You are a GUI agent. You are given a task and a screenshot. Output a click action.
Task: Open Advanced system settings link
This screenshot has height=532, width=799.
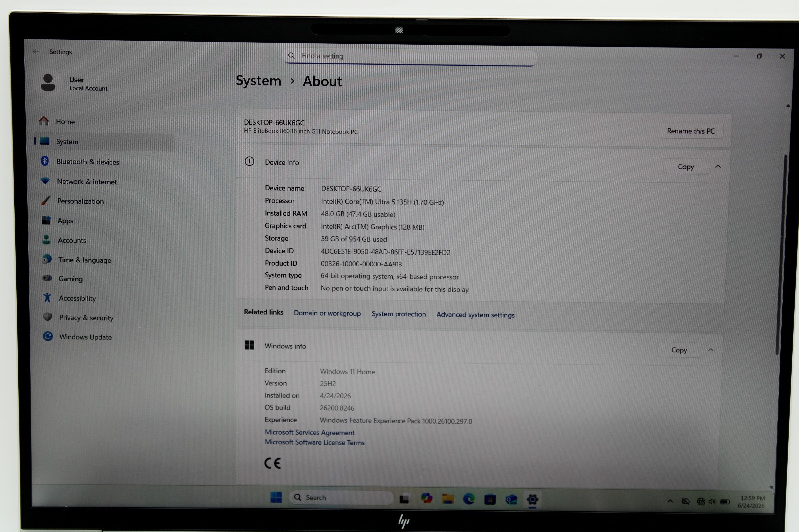point(475,315)
